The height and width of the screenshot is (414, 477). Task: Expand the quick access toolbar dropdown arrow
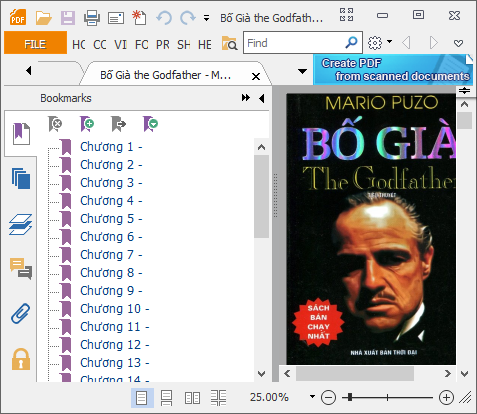pyautogui.click(x=207, y=18)
